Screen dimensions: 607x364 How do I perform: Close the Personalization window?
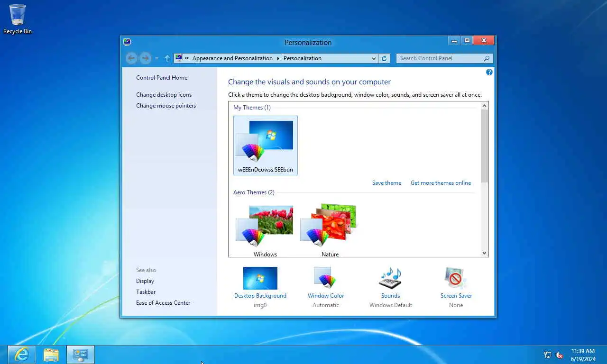(484, 41)
